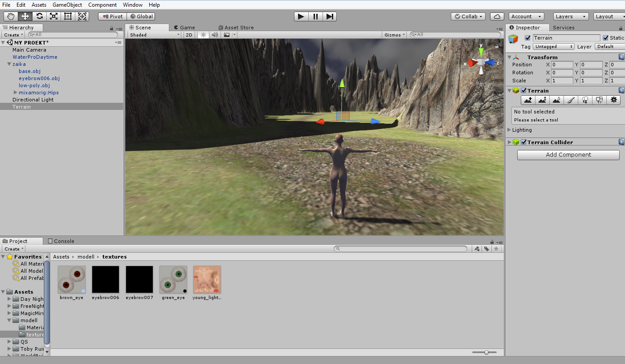The image size is (625, 364).
Task: Open the Hierarchy Create dropdown
Action: coord(13,35)
